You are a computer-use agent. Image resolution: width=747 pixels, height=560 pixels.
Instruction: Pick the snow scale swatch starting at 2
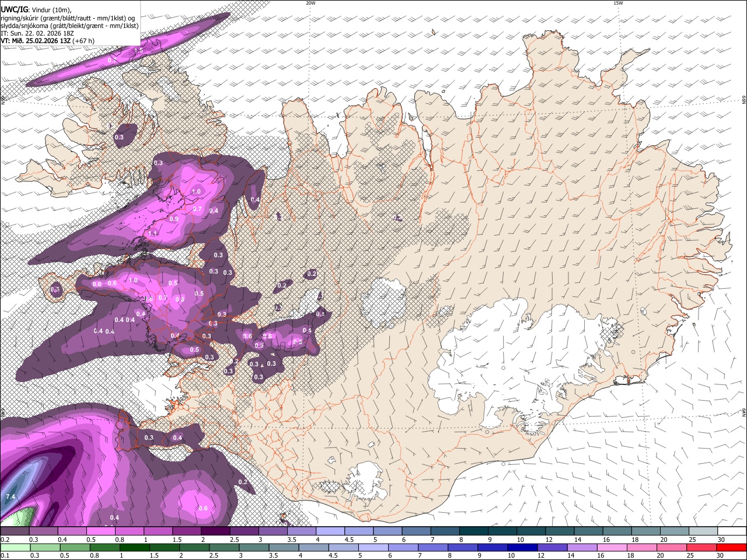(215, 531)
